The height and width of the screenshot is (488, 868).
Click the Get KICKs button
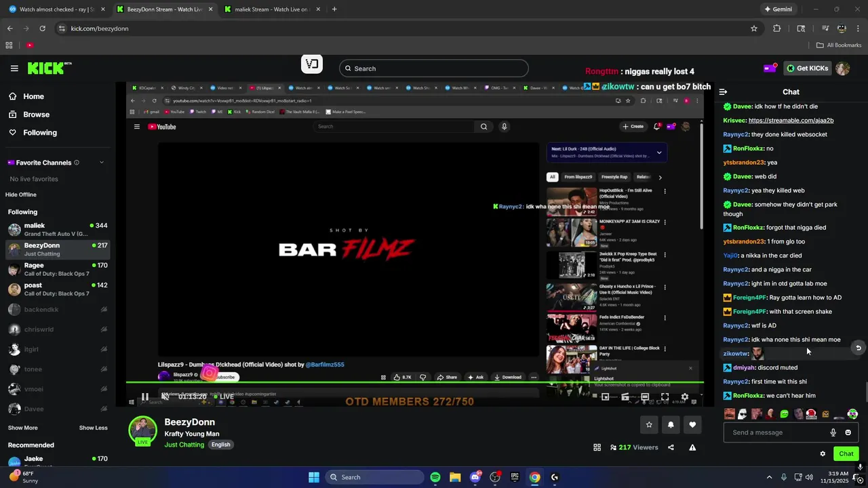[807, 68]
